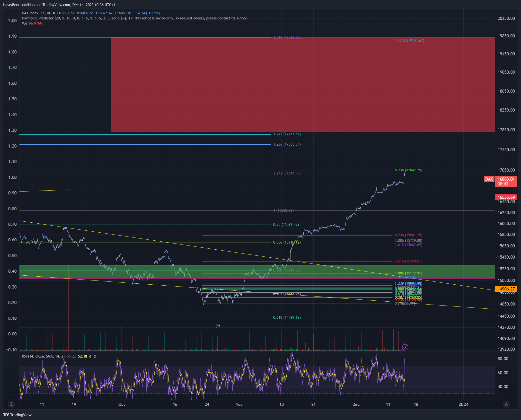Select the 1 (16288.93) Fibonacci label
Screen dimensions: 521x420
point(283,210)
